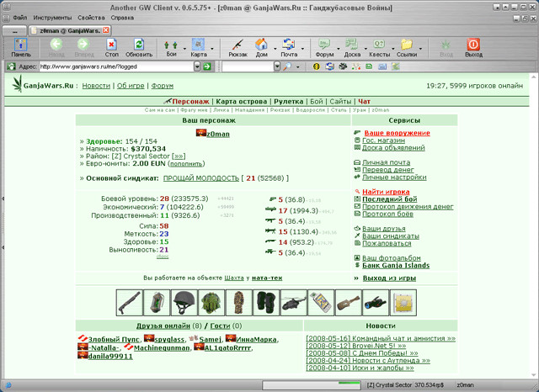Expand the Доска dropdown arrow
The height and width of the screenshot is (392, 539).
click(366, 49)
